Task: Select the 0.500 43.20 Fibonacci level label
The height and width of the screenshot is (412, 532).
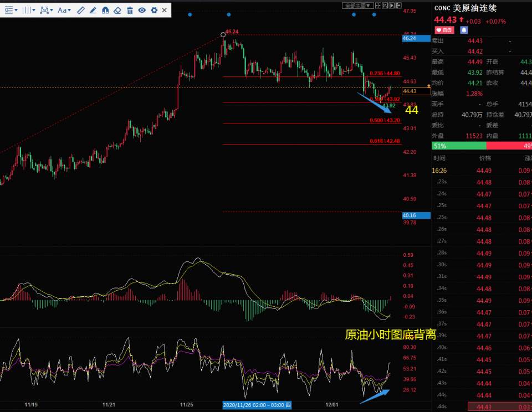Action: (x=385, y=120)
